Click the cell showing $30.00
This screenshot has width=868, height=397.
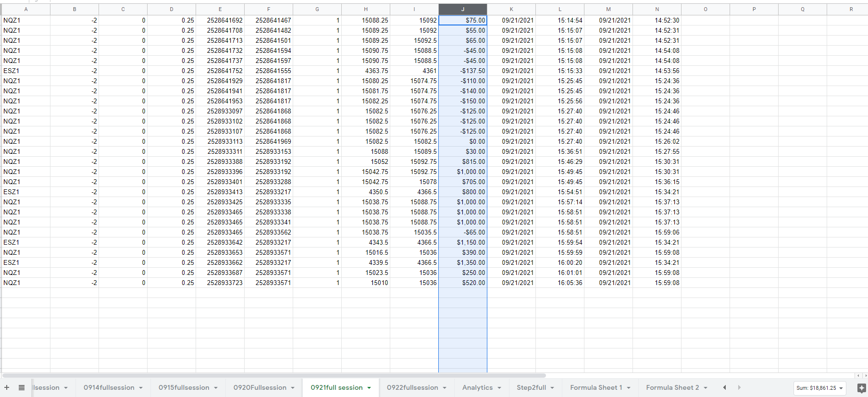click(463, 151)
